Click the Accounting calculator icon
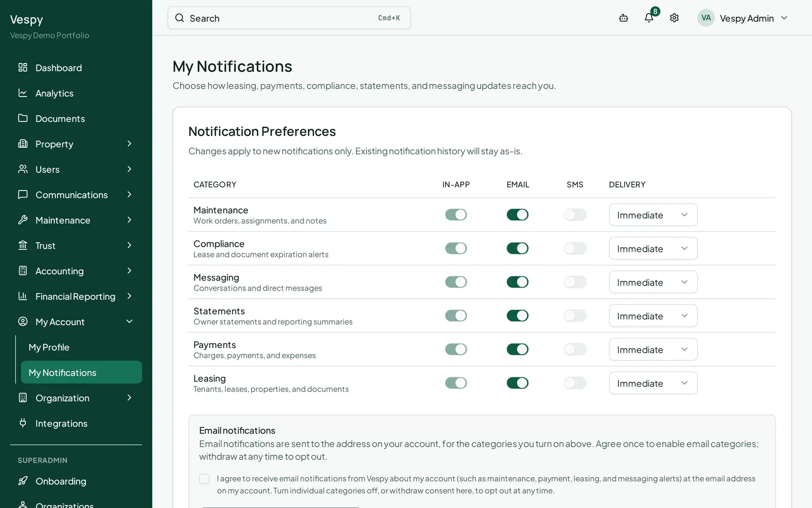This screenshot has height=508, width=812. point(23,271)
